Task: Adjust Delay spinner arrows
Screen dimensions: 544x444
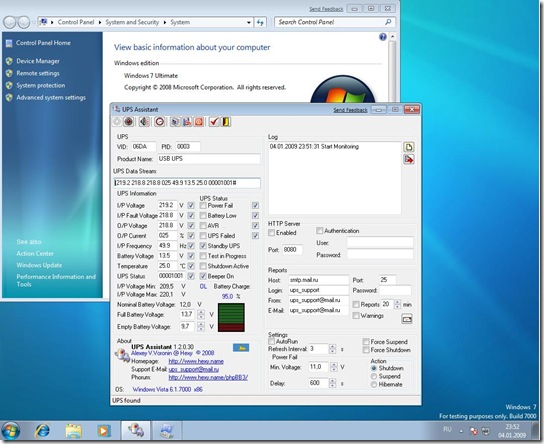Action: coord(332,383)
